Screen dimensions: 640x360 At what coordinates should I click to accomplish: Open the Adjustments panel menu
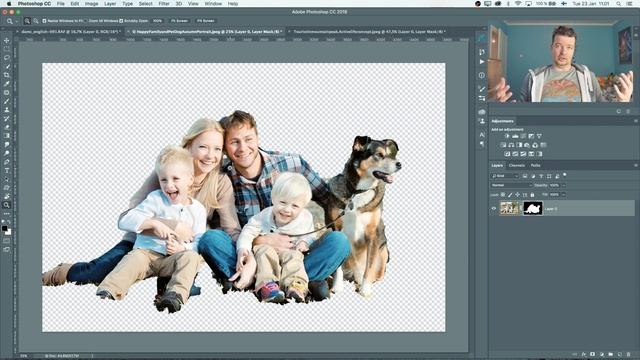click(636, 121)
